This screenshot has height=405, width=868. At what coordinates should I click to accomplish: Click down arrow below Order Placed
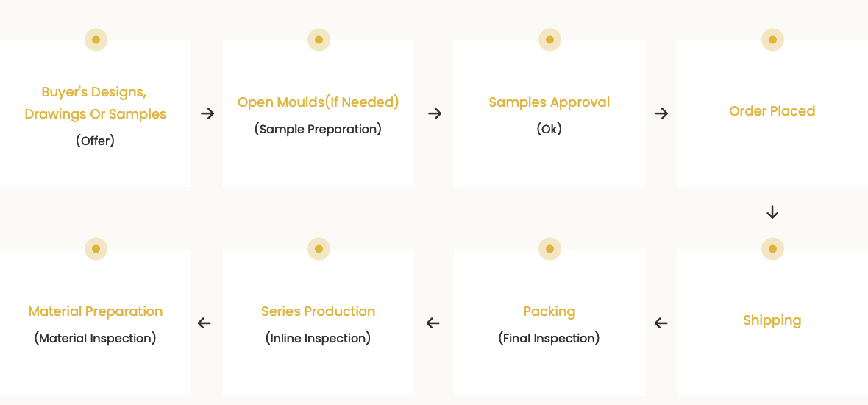[772, 213]
